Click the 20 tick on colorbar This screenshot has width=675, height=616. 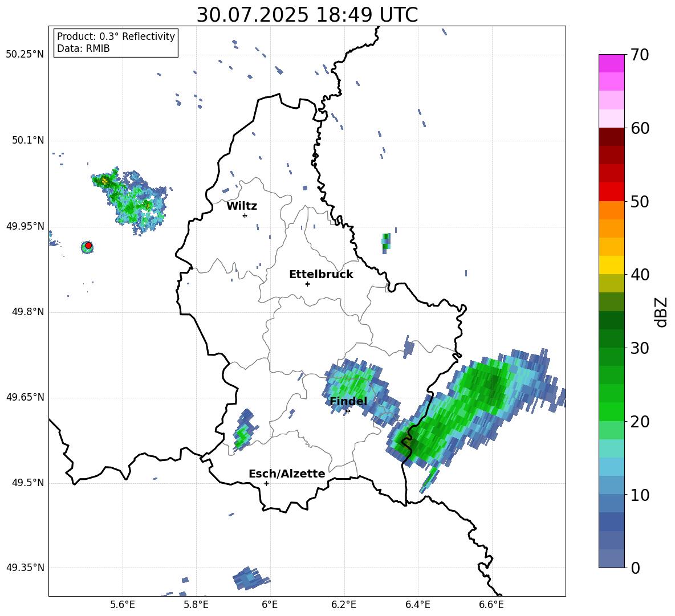click(640, 422)
